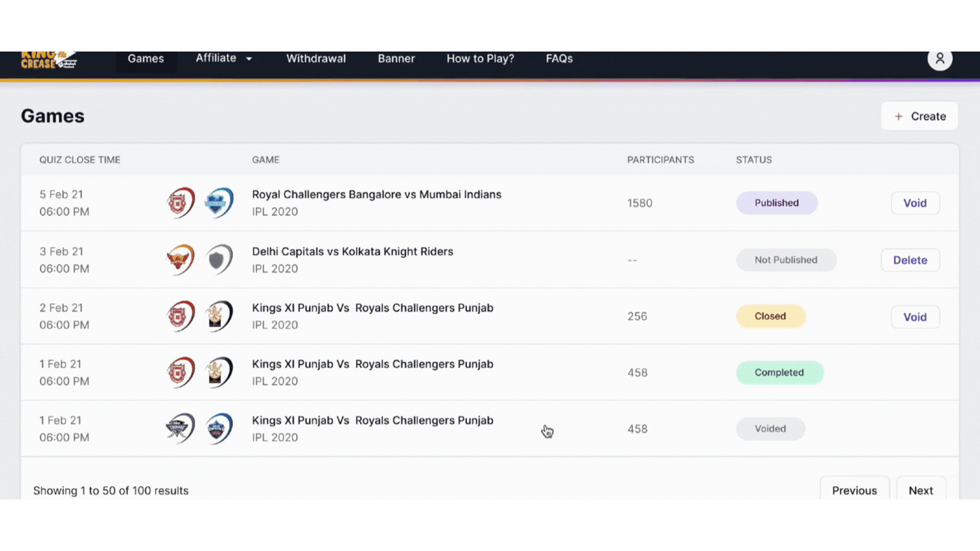Void the Royal Challengers Bangalore game
This screenshot has height=551, width=980.
(x=915, y=203)
